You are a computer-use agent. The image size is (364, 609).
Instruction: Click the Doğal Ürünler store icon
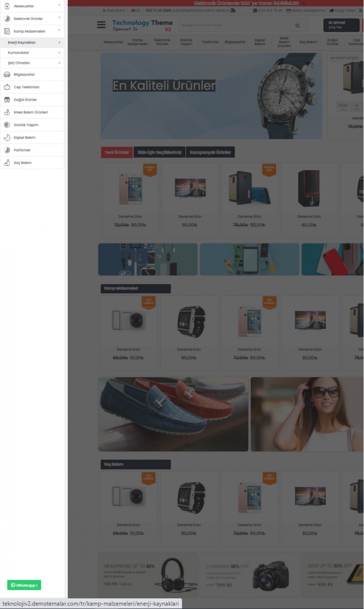pos(7,100)
